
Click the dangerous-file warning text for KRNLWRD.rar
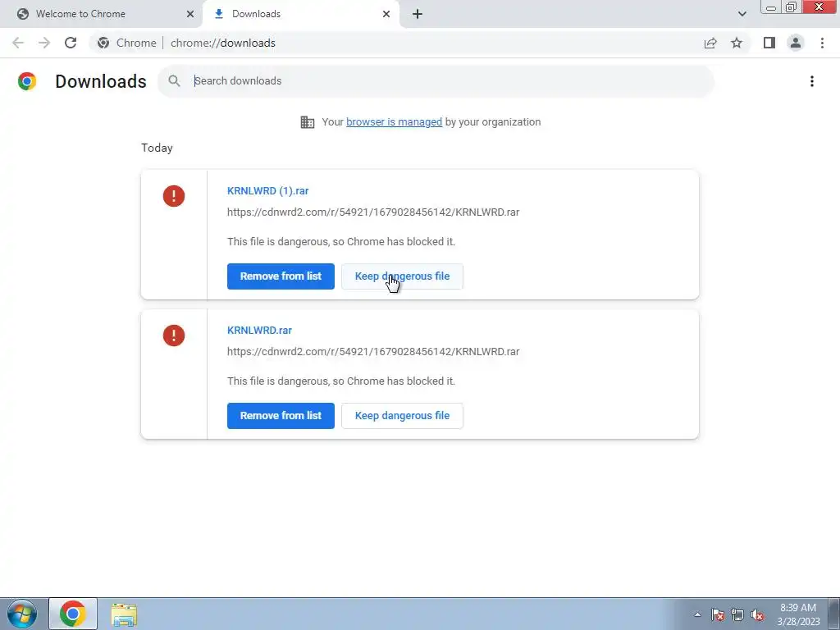[x=341, y=381]
